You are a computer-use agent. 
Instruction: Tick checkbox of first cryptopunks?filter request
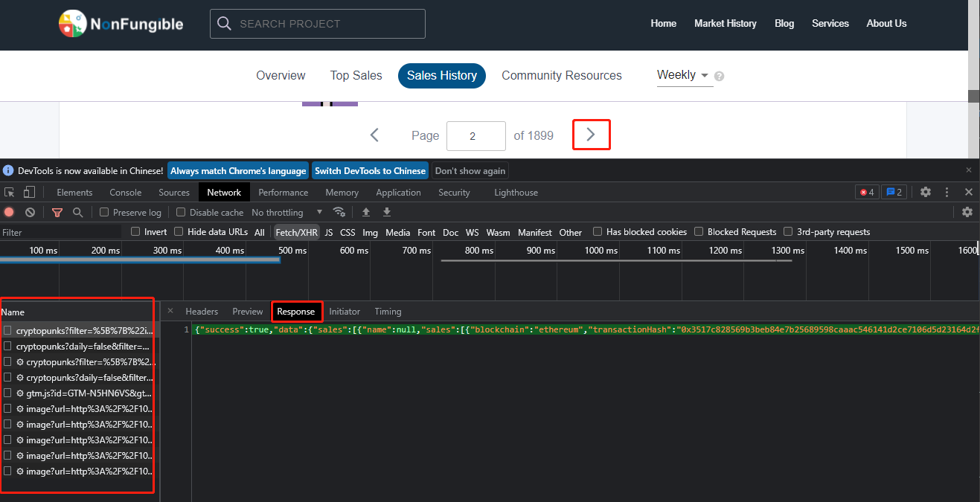pyautogui.click(x=7, y=330)
